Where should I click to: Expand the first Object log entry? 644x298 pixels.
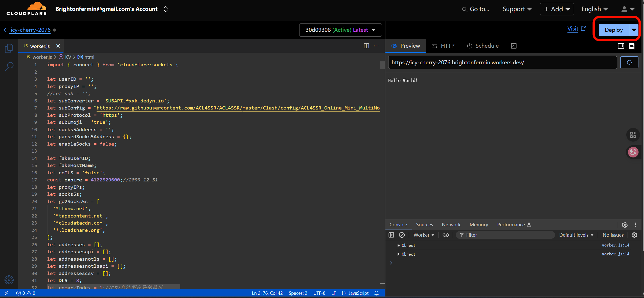[399, 246]
